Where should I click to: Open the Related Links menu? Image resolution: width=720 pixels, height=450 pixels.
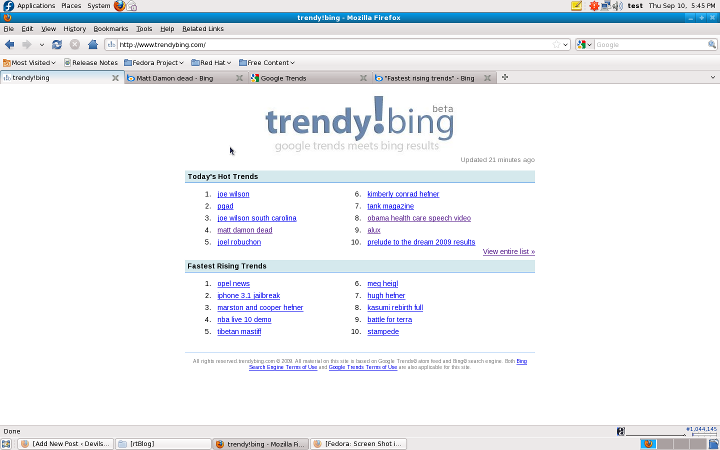(x=203, y=28)
